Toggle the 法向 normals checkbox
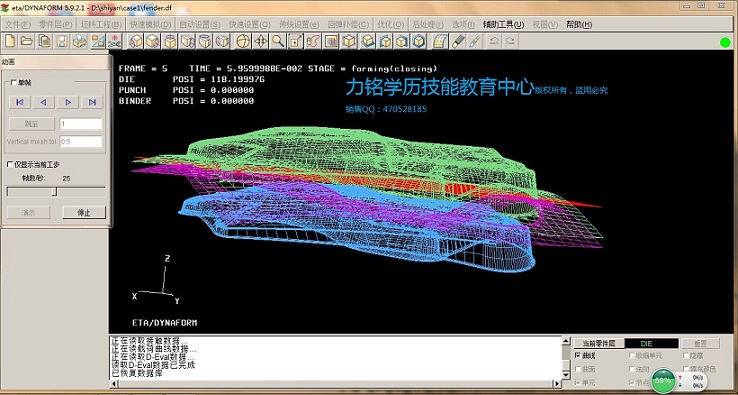738x395 pixels. click(632, 370)
